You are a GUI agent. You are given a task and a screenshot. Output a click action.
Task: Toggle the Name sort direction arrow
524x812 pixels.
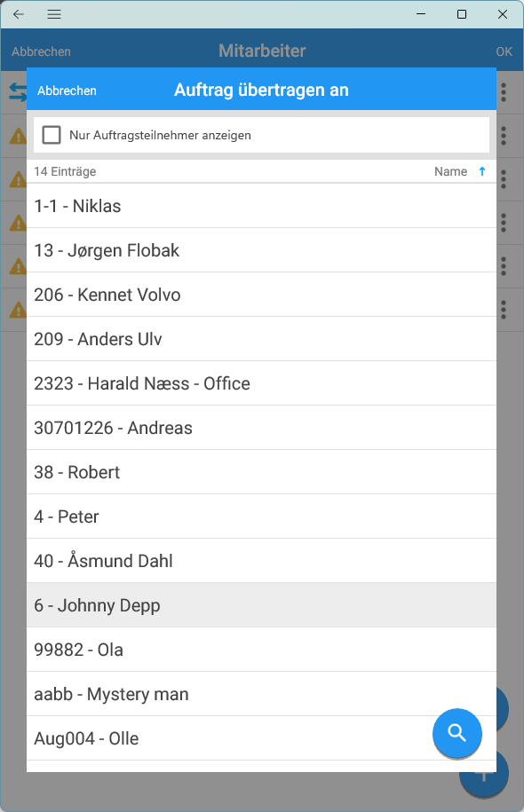[482, 171]
